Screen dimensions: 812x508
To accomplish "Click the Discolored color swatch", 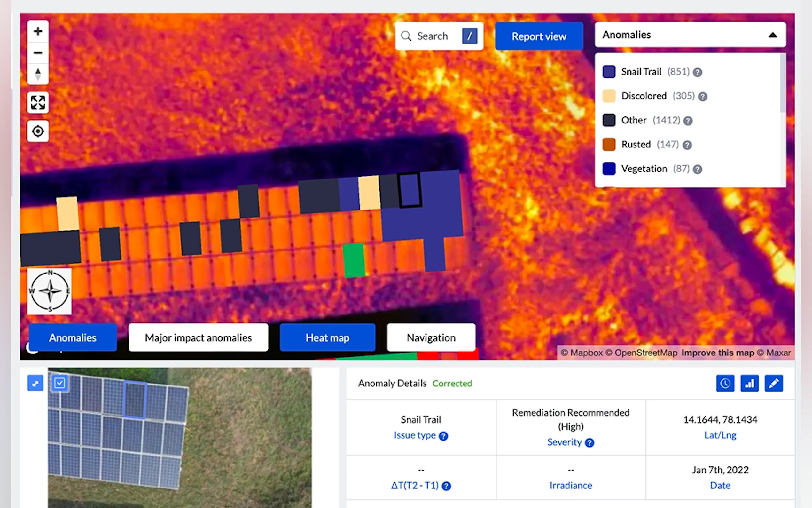I will tap(609, 96).
